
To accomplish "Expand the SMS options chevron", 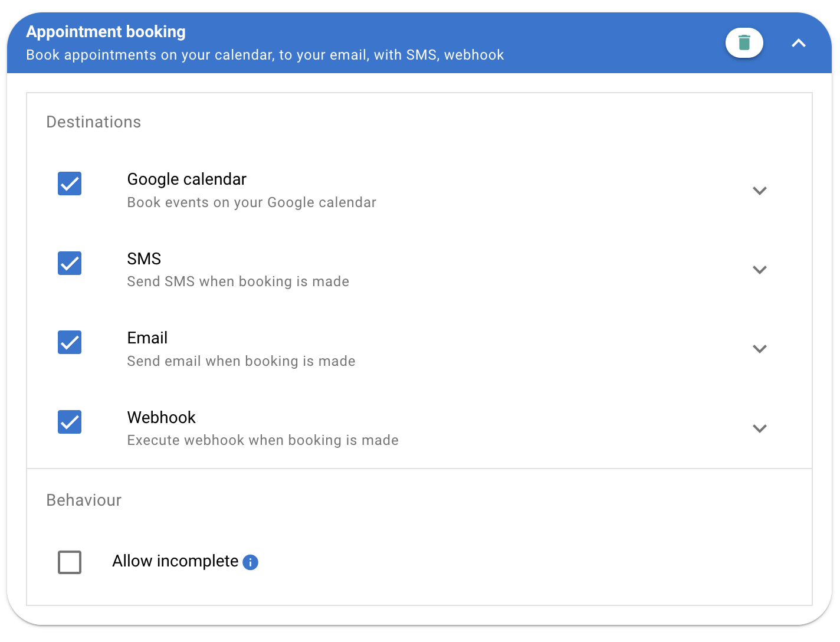I will [759, 270].
